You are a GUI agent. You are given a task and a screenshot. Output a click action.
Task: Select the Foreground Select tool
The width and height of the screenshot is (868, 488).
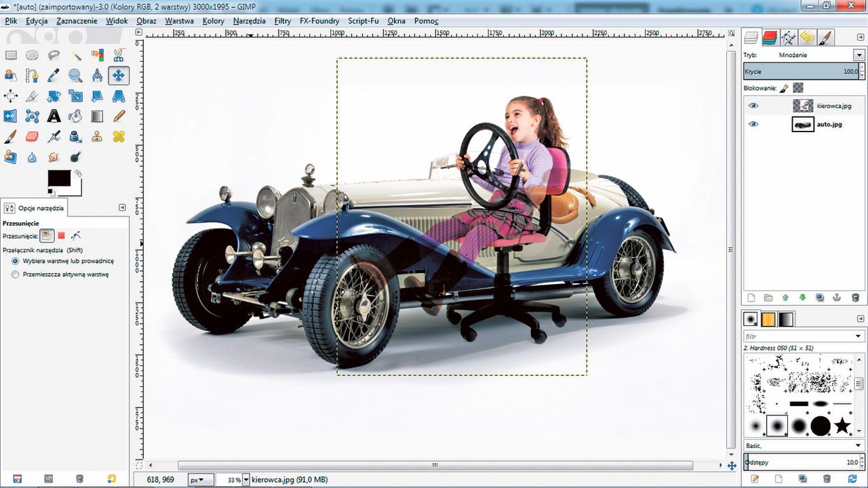click(11, 76)
